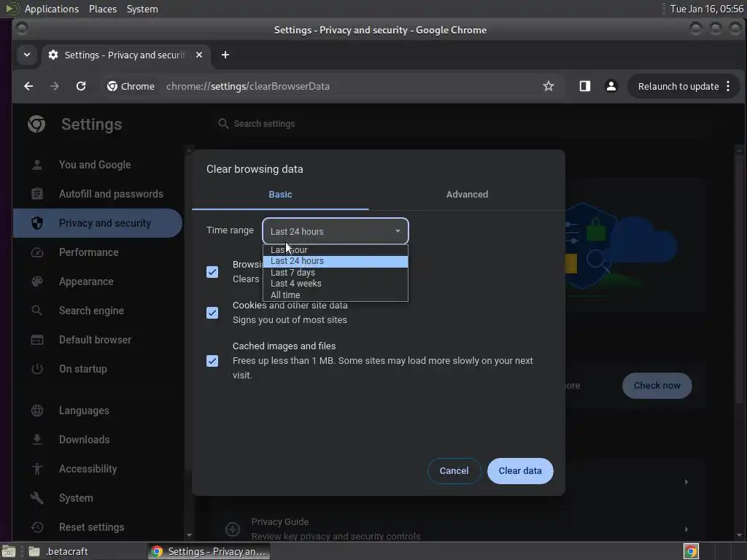747x560 pixels.
Task: Click the Languages globe icon
Action: pyautogui.click(x=37, y=411)
